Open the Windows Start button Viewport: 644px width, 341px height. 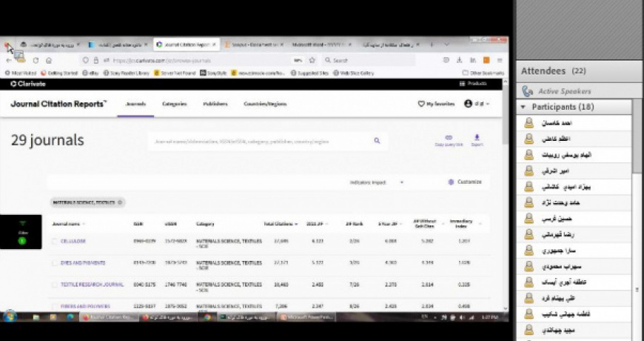click(x=9, y=317)
